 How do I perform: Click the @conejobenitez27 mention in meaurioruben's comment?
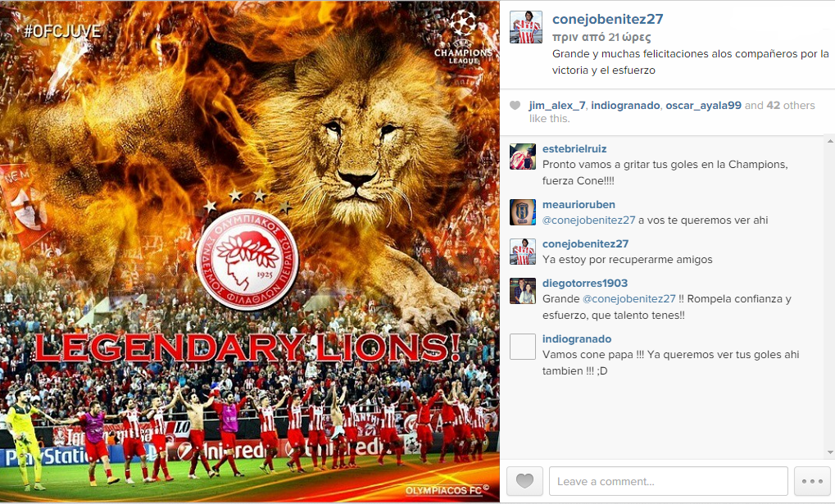click(x=589, y=220)
